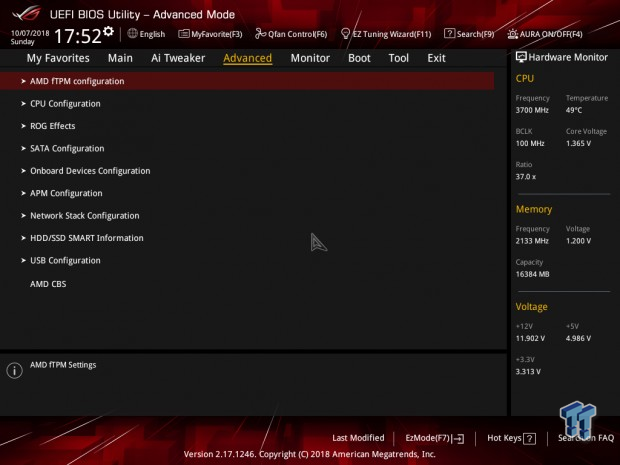Image resolution: width=620 pixels, height=465 pixels.
Task: Click the ROG logo in the header
Action: coord(26,13)
